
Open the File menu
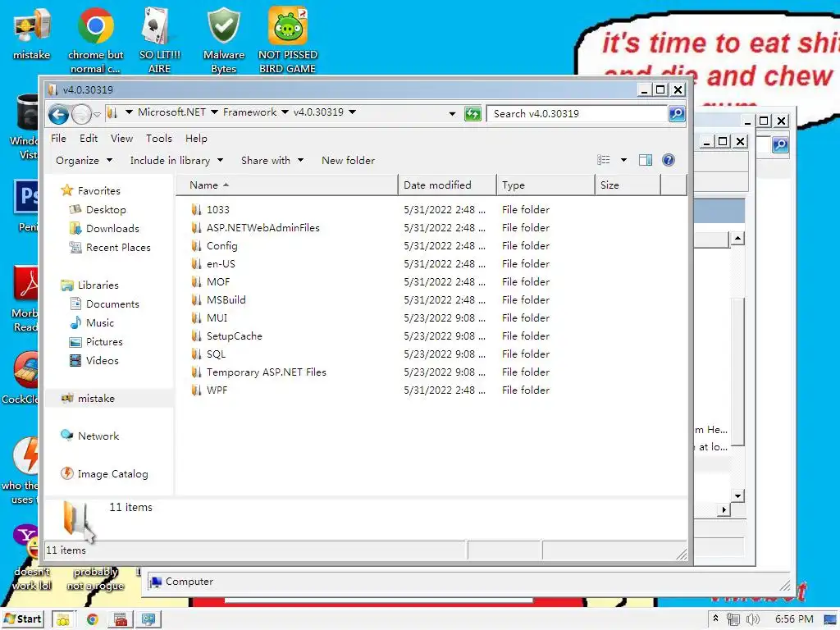coord(58,138)
